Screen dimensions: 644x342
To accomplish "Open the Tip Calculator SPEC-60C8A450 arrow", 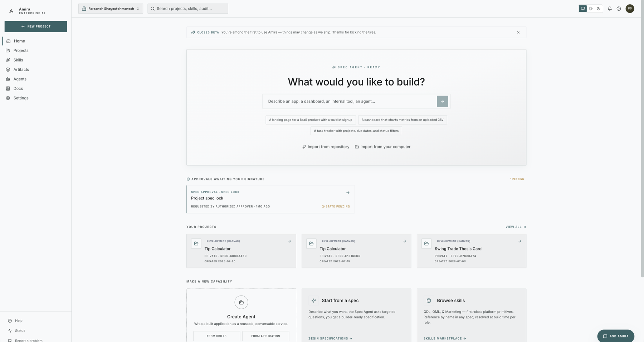I will [x=289, y=241].
